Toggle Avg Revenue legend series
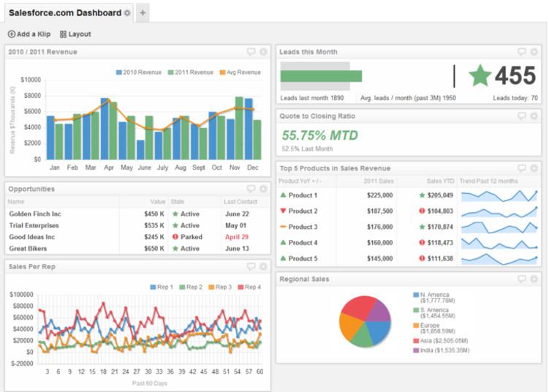 pyautogui.click(x=241, y=72)
